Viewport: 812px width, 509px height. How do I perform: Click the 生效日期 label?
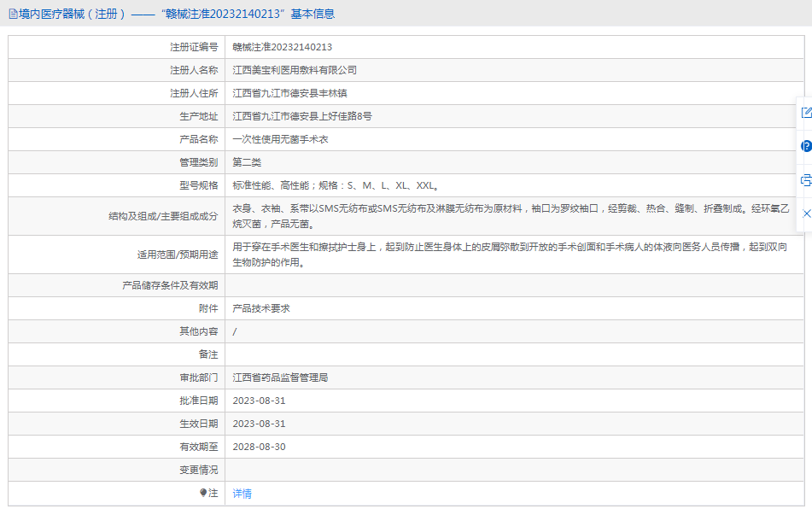[198, 424]
